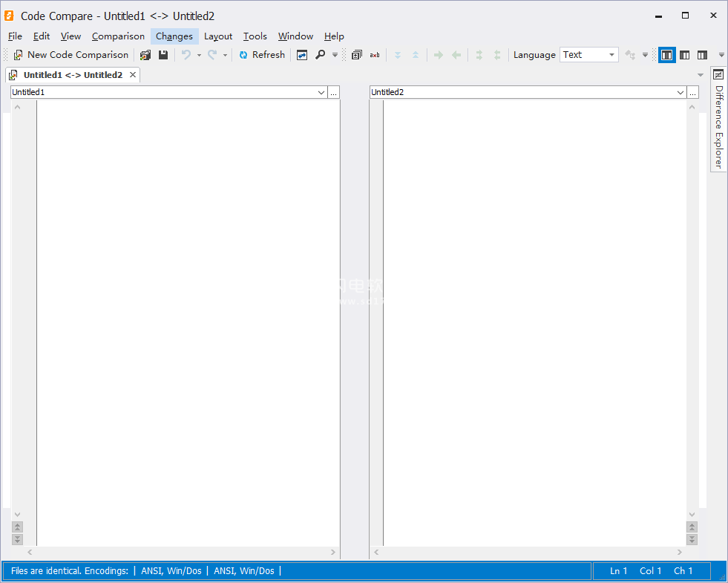The image size is (728, 583).
Task: Open the Language dropdown showing Text
Action: [589, 55]
